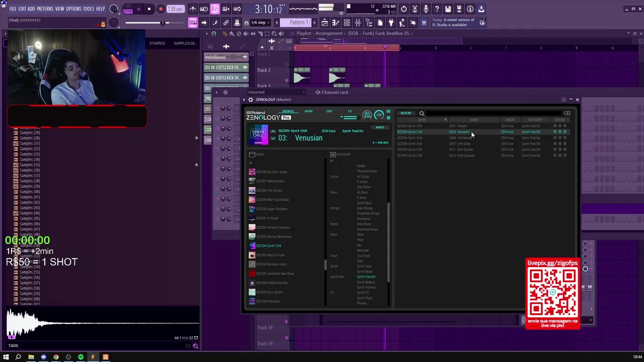Viewport: 644px width, 362px height.
Task: Click the audio editor scissors icon
Action: click(415, 9)
